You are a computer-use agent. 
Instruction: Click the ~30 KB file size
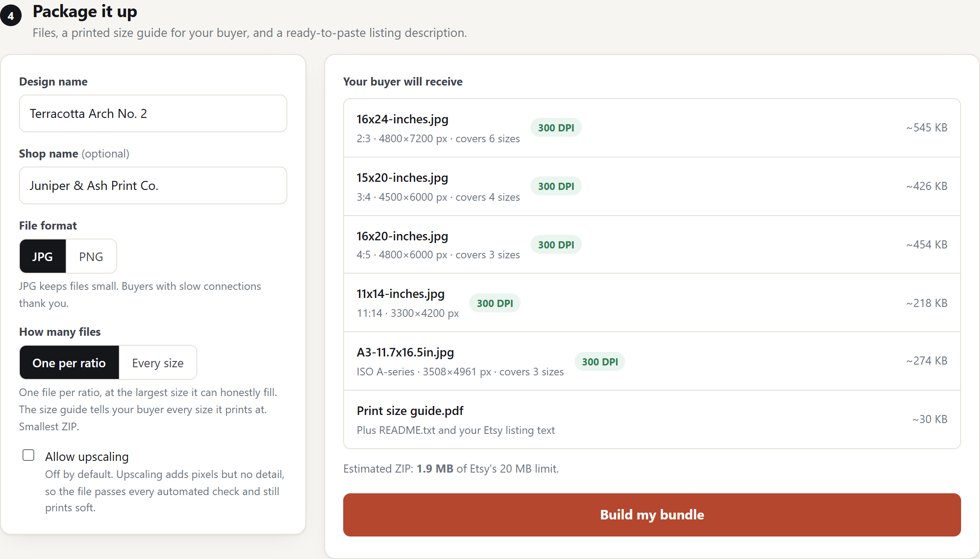(x=930, y=419)
